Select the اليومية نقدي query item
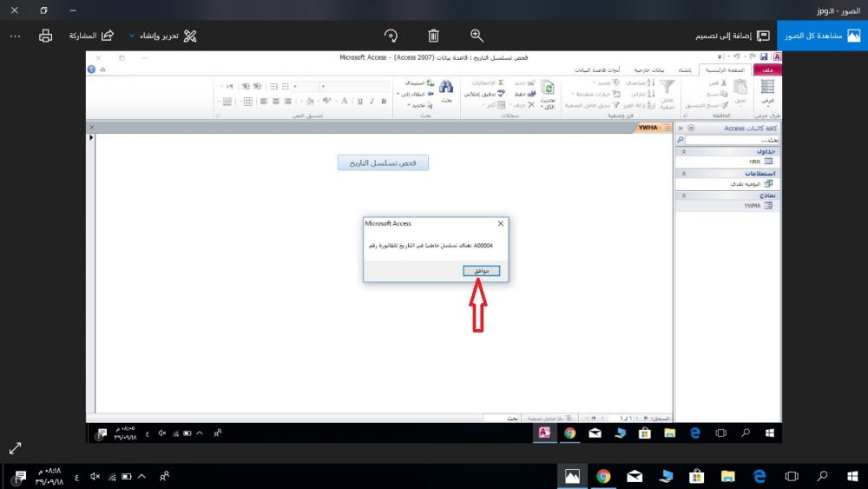The image size is (868, 489). (x=751, y=184)
